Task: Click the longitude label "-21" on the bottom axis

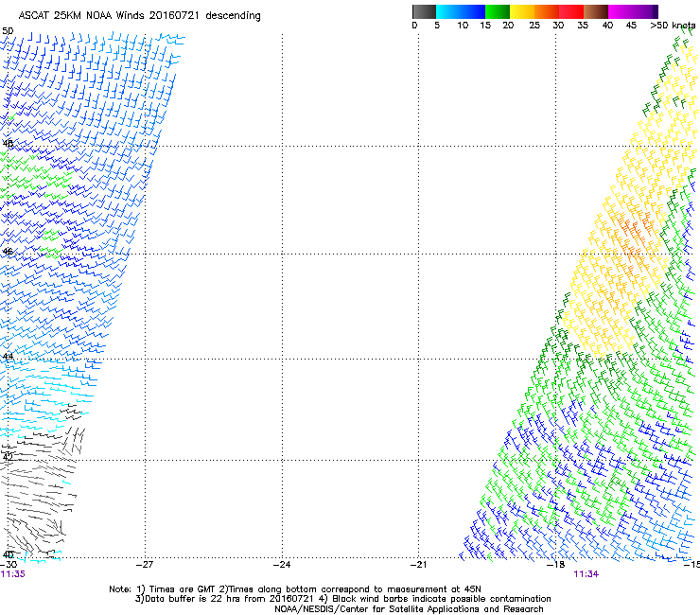Action: [x=419, y=565]
